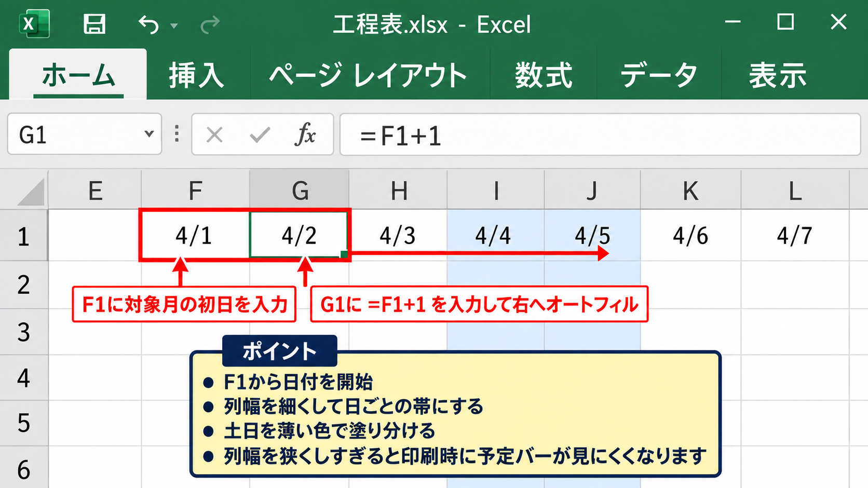
Task: Select row 2 header
Action: click(23, 284)
